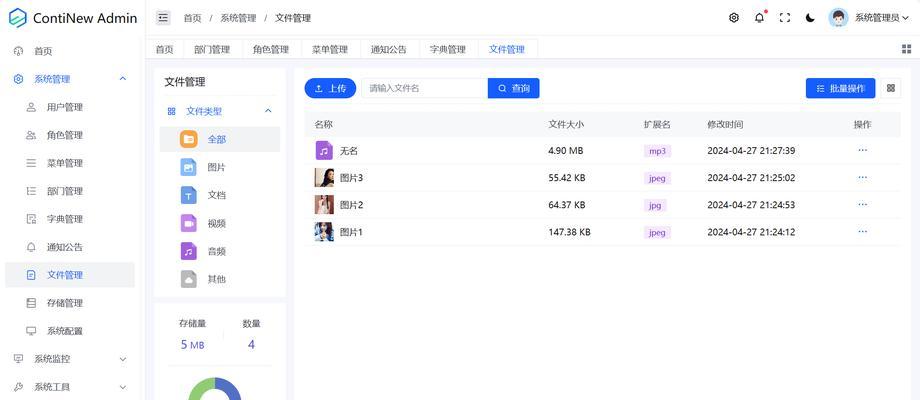Click 系统管理 in the breadcrumb
The width and height of the screenshot is (920, 400).
click(238, 18)
